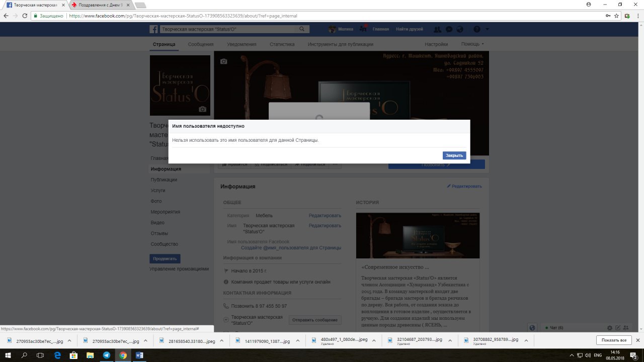Switch to the Уведомления tab
Image resolution: width=644 pixels, height=362 pixels.
[242, 44]
